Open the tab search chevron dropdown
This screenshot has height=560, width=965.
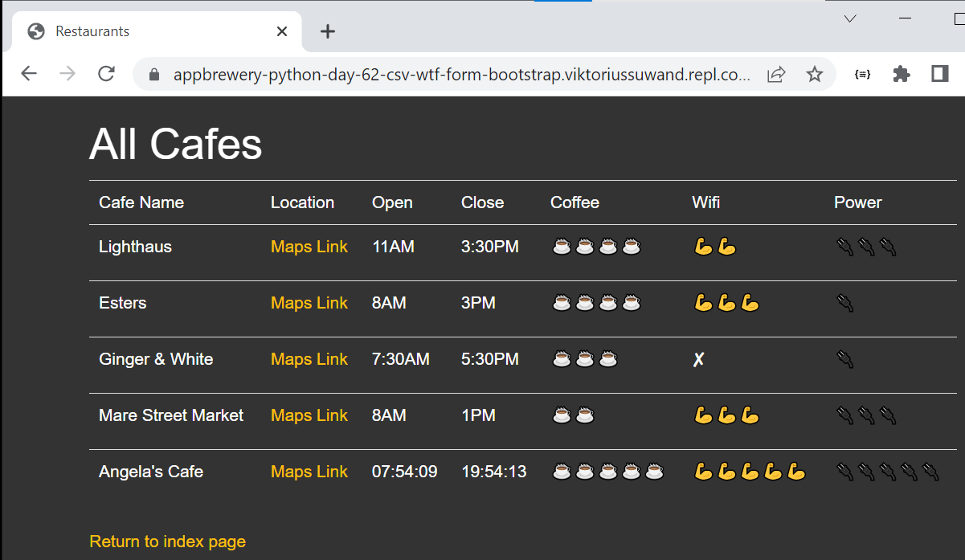coord(850,18)
